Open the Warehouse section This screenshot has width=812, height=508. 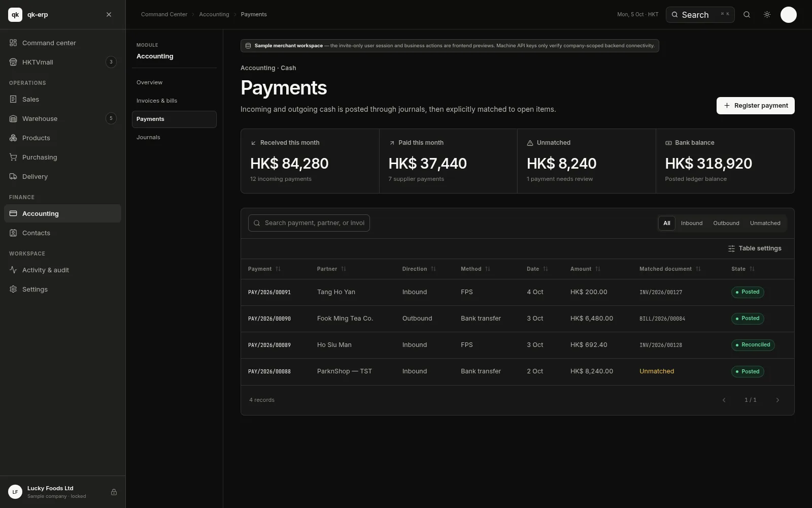tap(62, 118)
